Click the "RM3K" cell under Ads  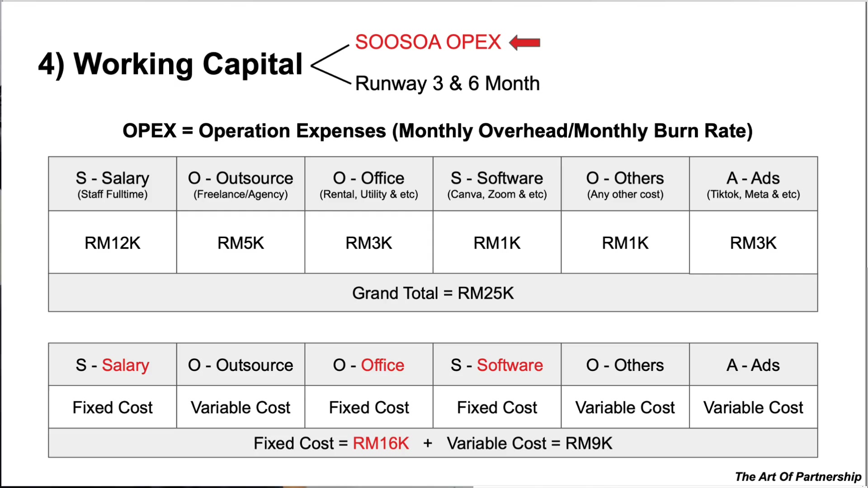(753, 243)
